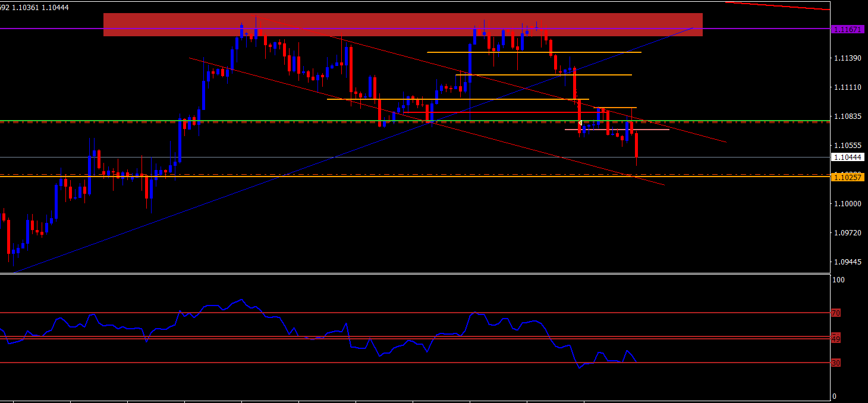This screenshot has width=868, height=403.
Task: Click the 1.10555 price axis value
Action: click(x=848, y=145)
